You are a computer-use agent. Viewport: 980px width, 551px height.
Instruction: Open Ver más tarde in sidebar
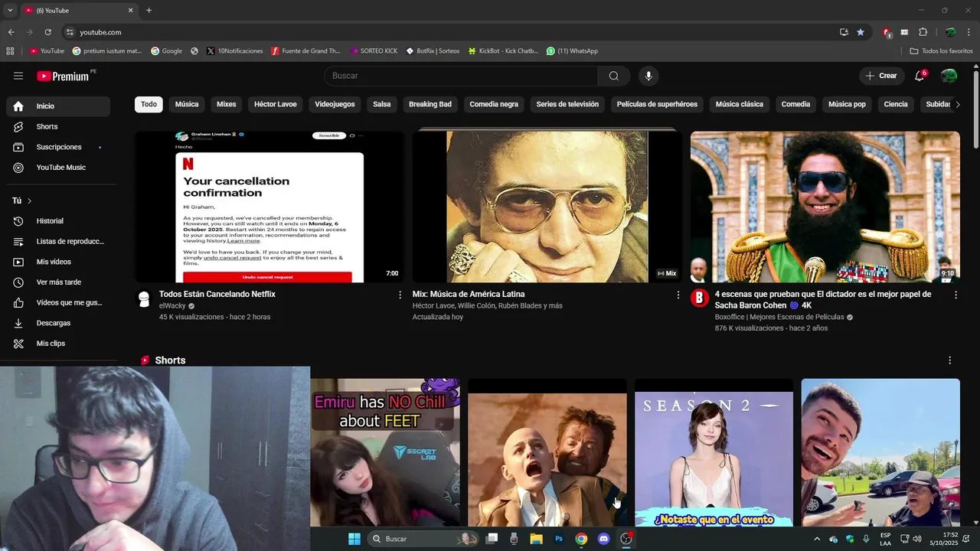point(58,282)
